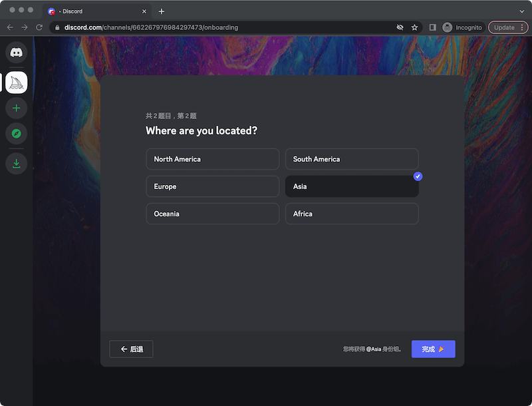Screen dimensions: 532x406
Task: Select the Oceania option
Action: coord(212,214)
